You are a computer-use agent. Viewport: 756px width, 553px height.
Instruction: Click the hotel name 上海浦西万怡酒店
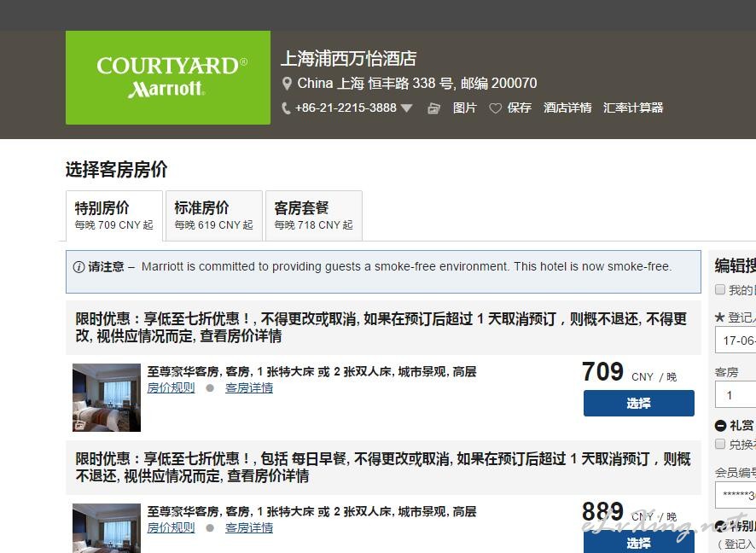pyautogui.click(x=349, y=58)
